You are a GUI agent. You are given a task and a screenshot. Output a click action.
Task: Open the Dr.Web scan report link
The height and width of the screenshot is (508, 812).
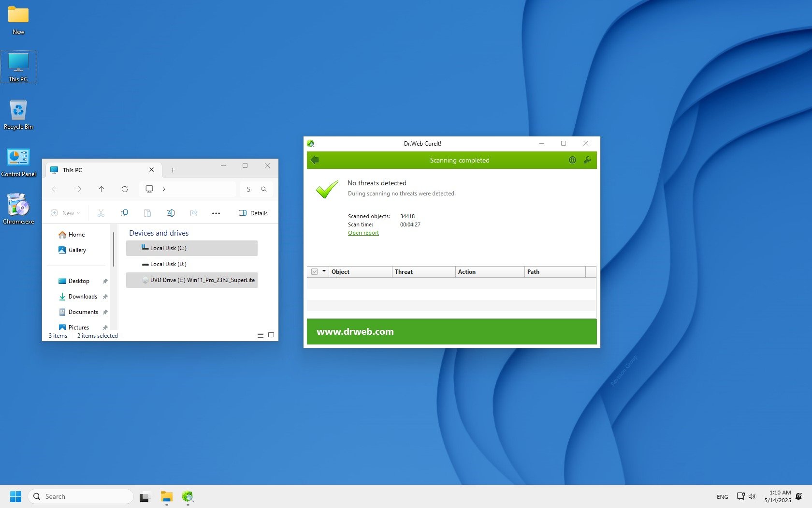[363, 233]
